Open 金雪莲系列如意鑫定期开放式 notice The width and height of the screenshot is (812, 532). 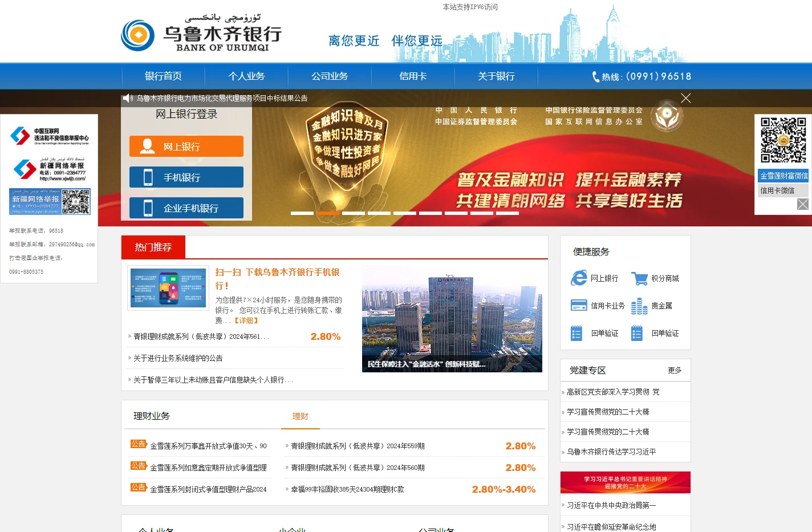pos(208,468)
